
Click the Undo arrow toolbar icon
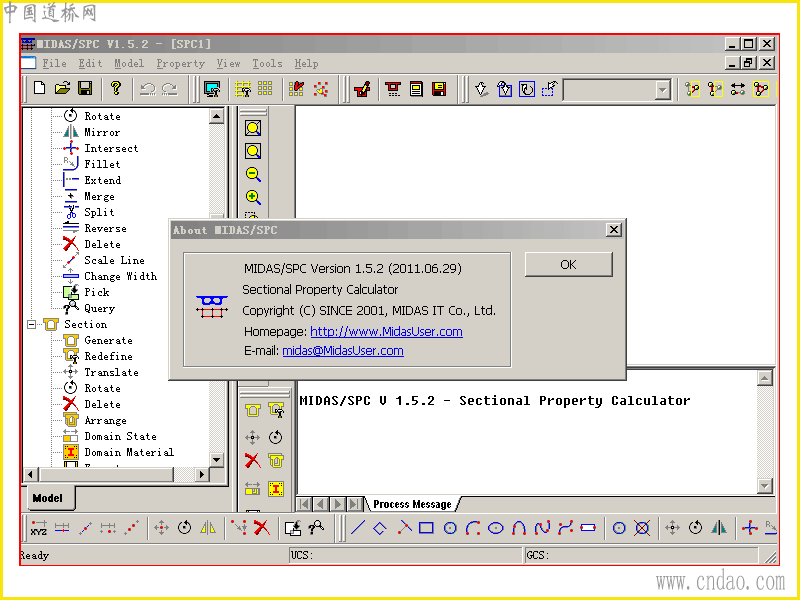[147, 89]
